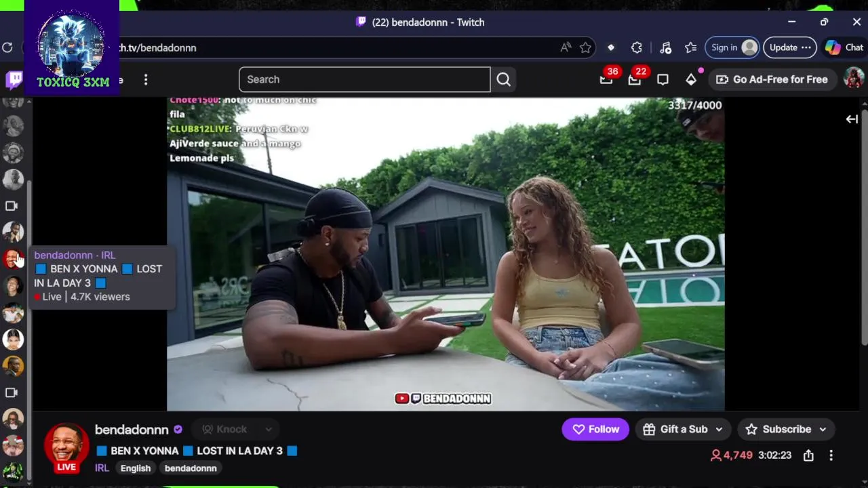Click the green avatar in the sidebar

pos(12,472)
